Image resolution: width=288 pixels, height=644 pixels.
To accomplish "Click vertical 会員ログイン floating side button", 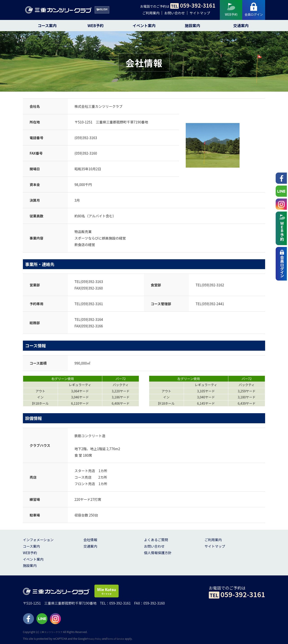I will coord(281,264).
